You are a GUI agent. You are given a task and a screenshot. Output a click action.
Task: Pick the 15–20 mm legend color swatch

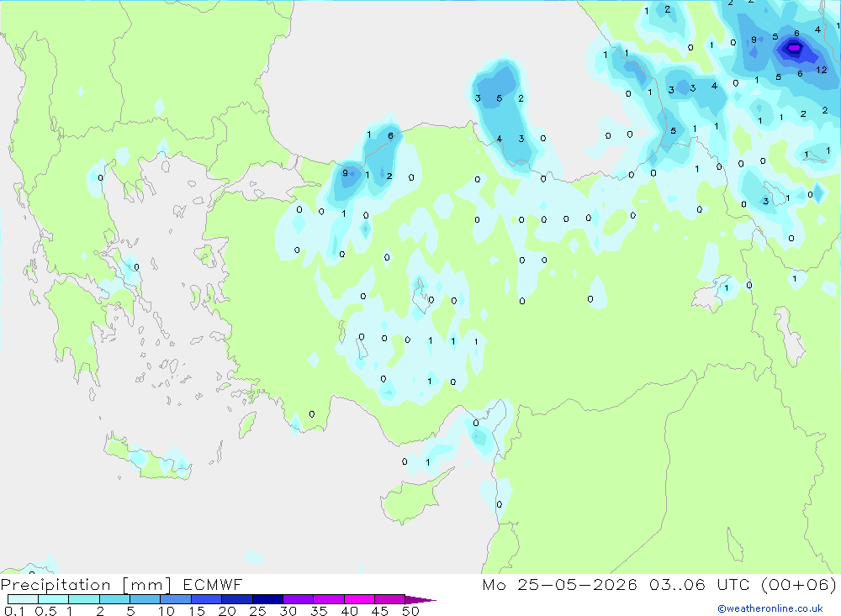(207, 599)
